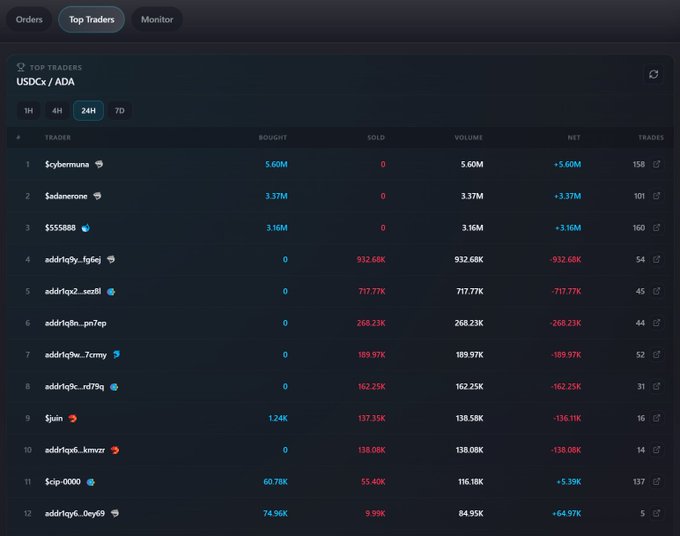This screenshot has width=680, height=536.
Task: Click net value +64.97K
Action: coord(566,513)
